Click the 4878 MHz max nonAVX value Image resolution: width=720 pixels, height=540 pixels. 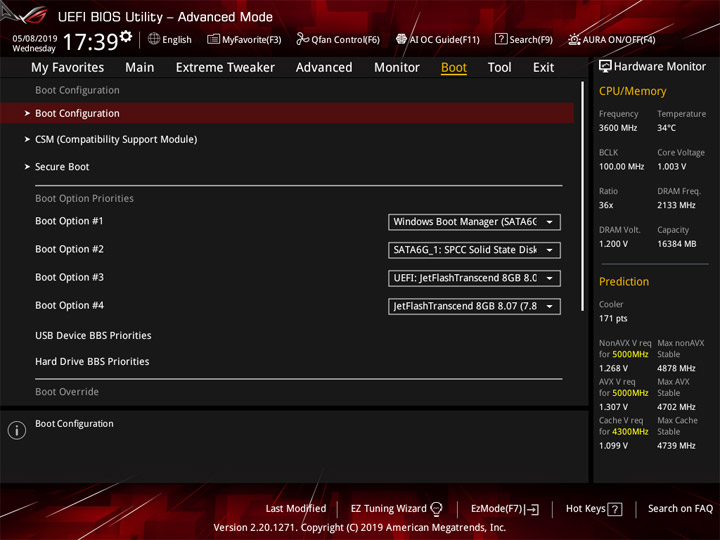676,368
